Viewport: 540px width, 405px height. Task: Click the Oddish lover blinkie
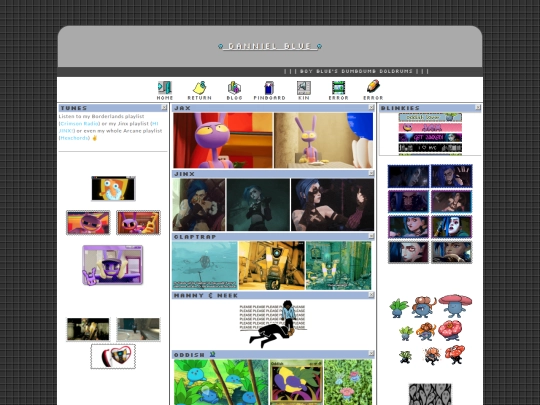point(430,117)
